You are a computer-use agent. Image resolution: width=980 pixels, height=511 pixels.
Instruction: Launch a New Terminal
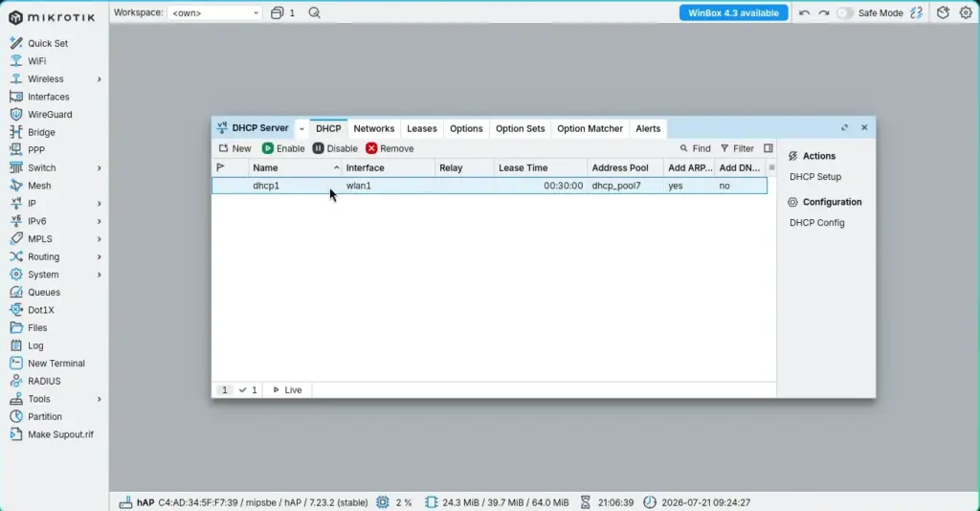(56, 364)
